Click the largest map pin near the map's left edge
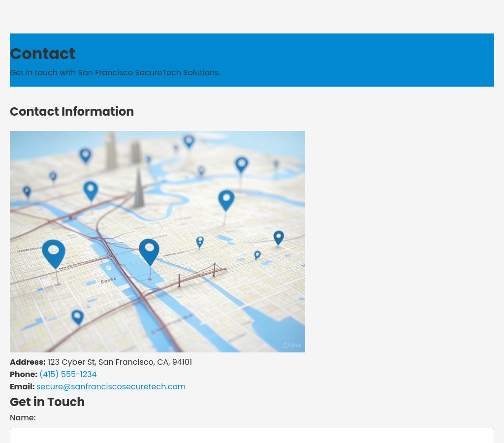The image size is (504, 443). pos(54,252)
